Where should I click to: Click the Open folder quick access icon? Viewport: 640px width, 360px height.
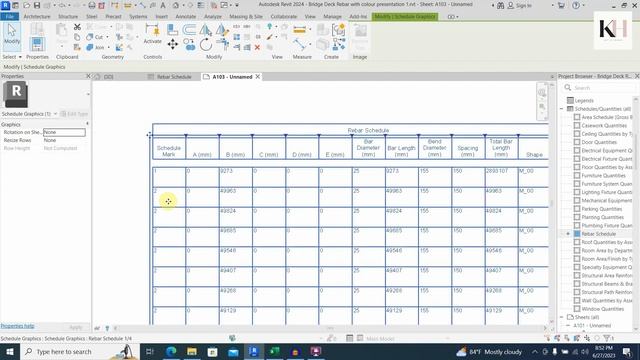click(27, 5)
